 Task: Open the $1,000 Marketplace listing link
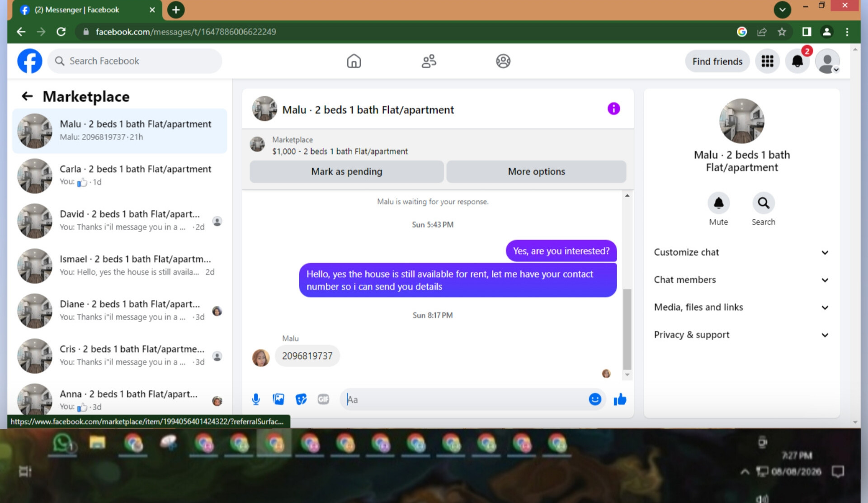point(340,152)
